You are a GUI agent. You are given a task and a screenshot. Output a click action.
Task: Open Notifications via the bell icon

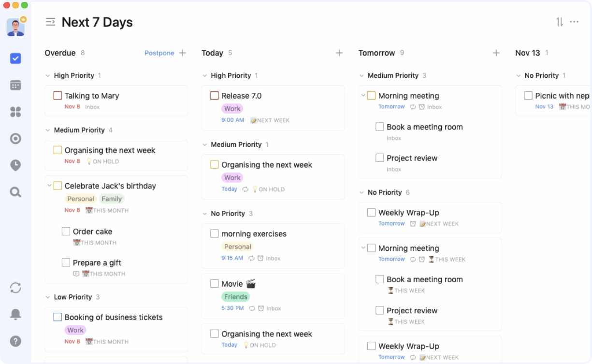click(x=15, y=314)
